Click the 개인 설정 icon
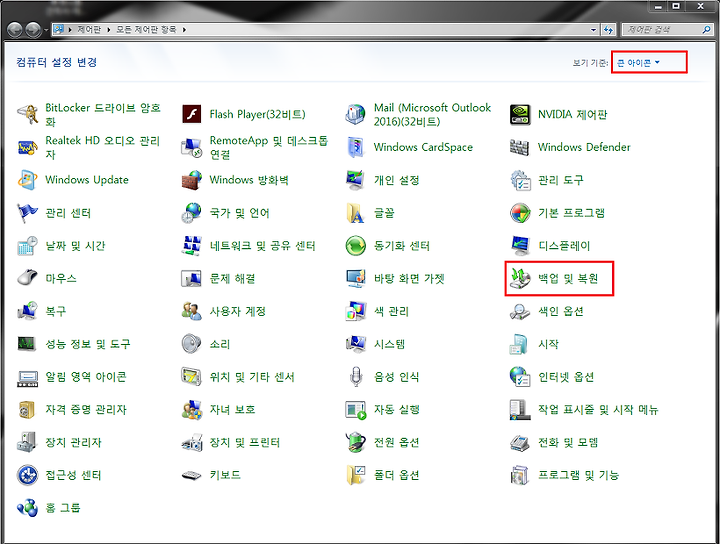The image size is (720, 544). click(x=355, y=180)
